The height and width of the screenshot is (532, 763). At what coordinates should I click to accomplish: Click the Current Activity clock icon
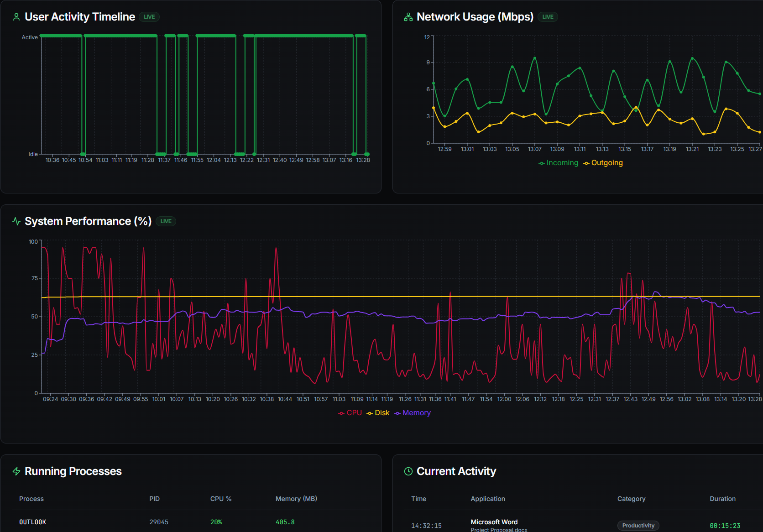(408, 471)
